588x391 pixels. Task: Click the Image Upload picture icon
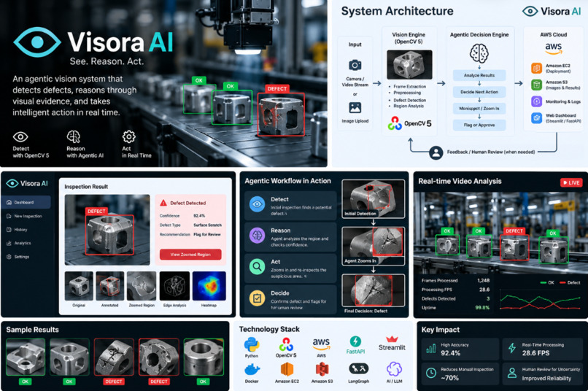tap(355, 108)
